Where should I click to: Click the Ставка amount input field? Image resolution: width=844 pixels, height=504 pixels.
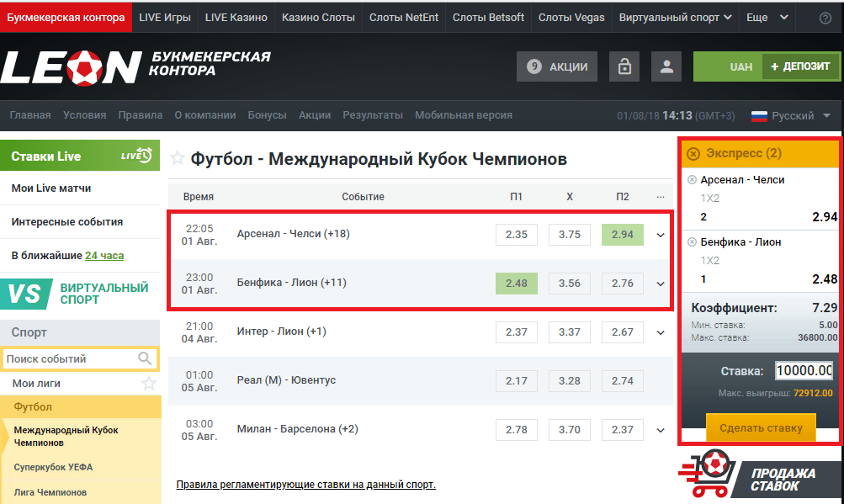[804, 371]
